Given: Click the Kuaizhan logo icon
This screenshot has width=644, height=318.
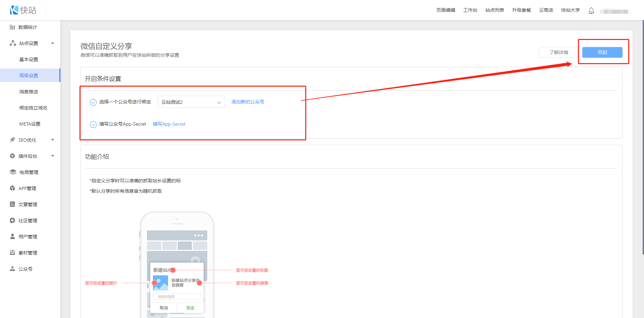Looking at the screenshot, I should coord(14,10).
